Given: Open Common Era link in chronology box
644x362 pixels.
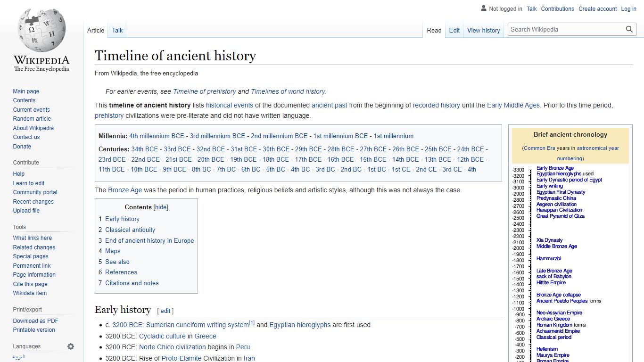Looking at the screenshot, I should 540,148.
